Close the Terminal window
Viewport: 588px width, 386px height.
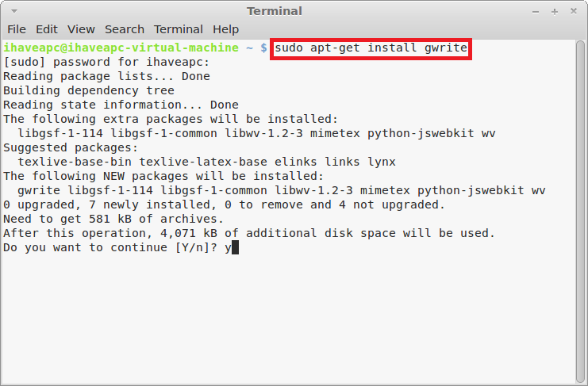click(574, 11)
